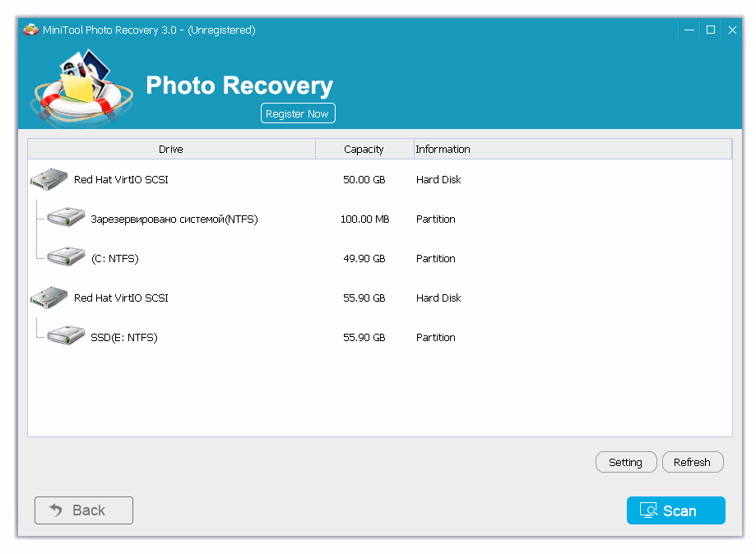The image size is (756, 554).
Task: Refresh the drive list
Action: point(693,463)
